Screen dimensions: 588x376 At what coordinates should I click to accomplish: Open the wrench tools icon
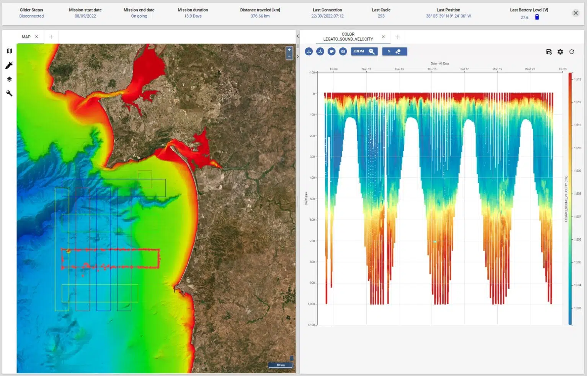click(x=9, y=93)
